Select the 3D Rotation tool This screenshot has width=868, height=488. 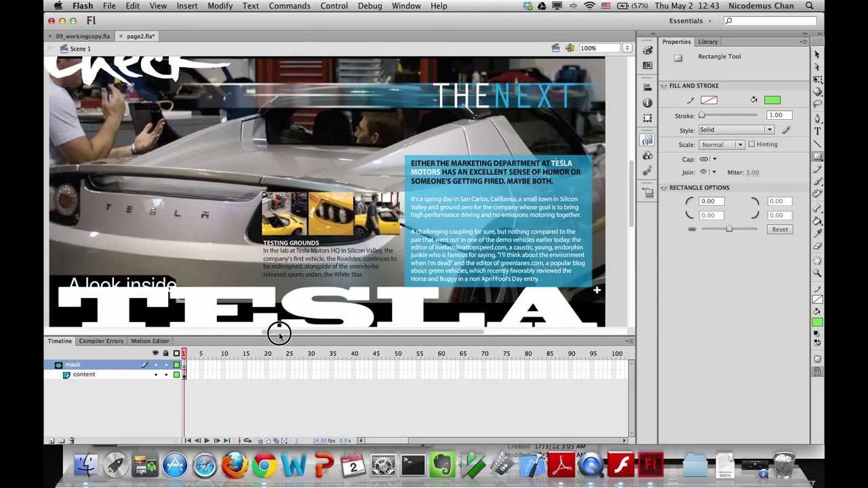click(817, 91)
